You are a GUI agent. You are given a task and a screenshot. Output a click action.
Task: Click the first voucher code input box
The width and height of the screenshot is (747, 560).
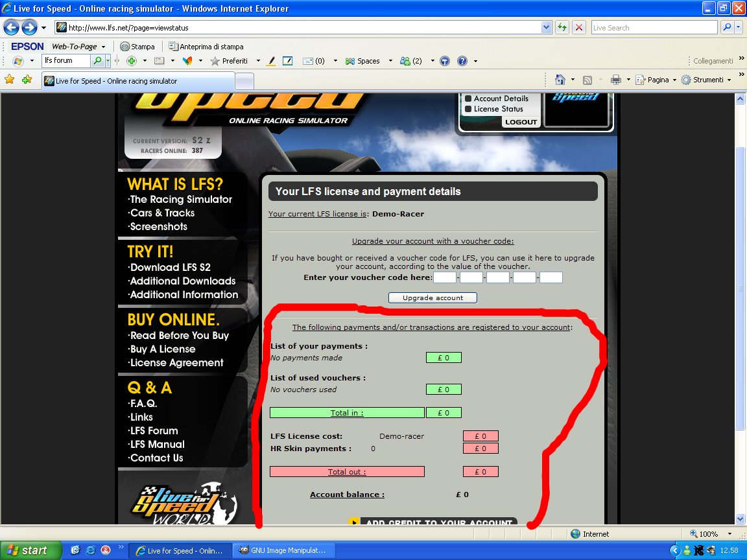(444, 277)
